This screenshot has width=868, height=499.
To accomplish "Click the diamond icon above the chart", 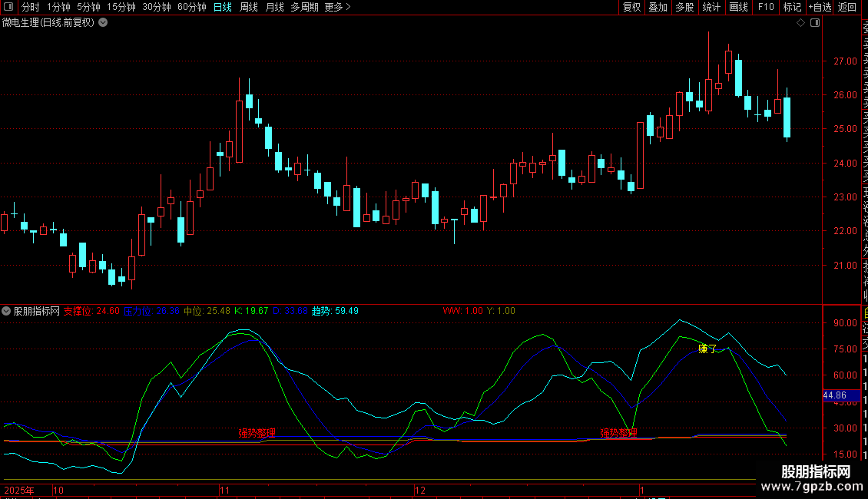I will coord(800,22).
